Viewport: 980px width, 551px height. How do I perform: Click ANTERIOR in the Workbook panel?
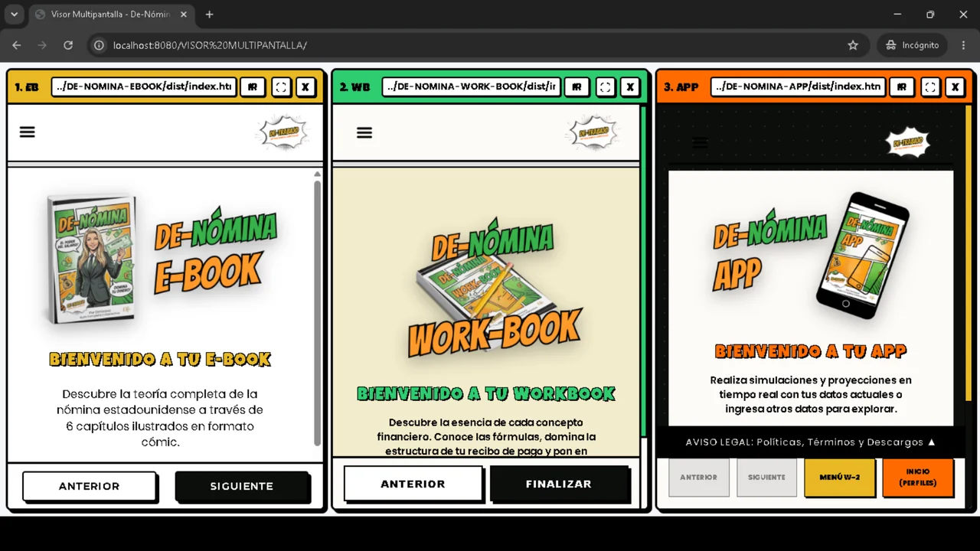click(413, 484)
